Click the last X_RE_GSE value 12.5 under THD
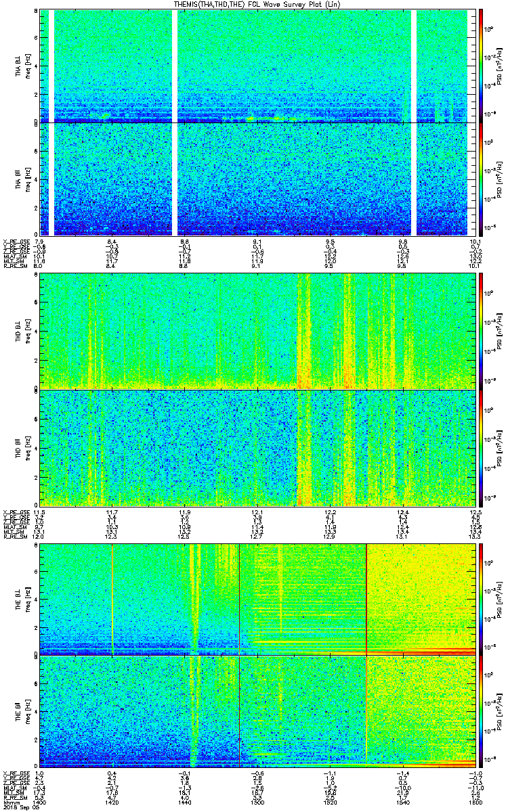This screenshot has height=812, width=508. 475,512
